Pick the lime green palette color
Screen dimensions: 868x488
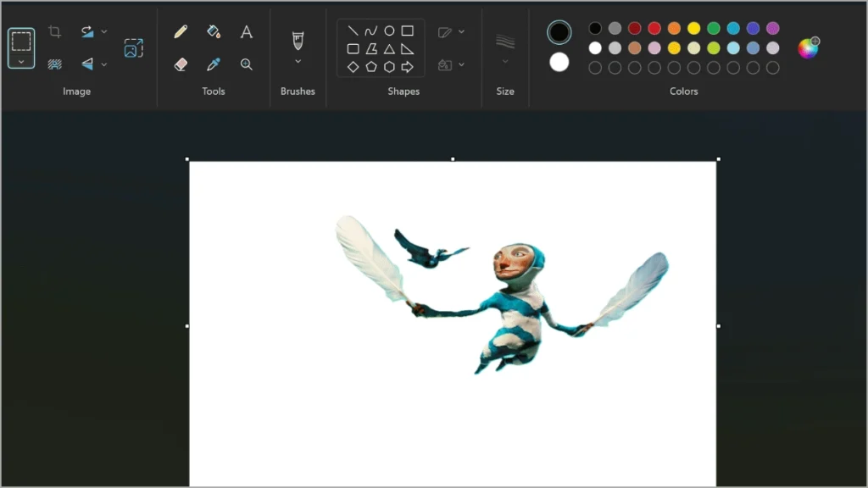pos(714,48)
